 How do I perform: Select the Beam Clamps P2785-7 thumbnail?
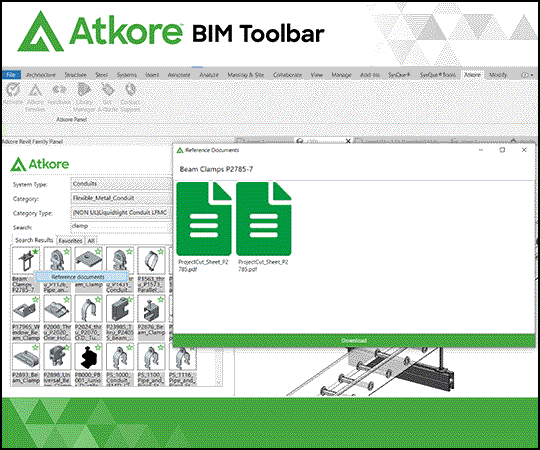click(26, 261)
